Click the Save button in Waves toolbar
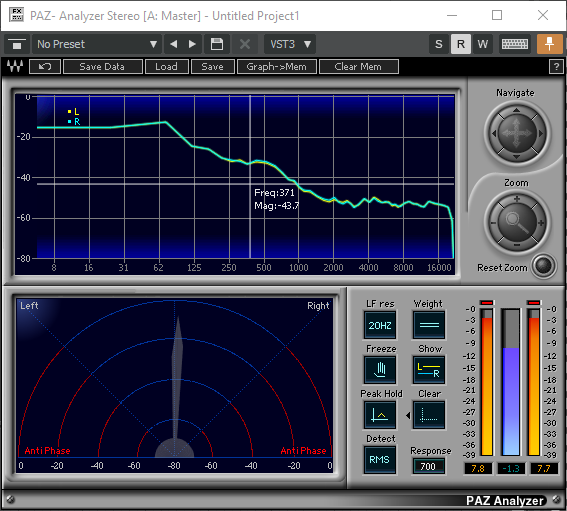The height and width of the screenshot is (511, 567). [213, 67]
